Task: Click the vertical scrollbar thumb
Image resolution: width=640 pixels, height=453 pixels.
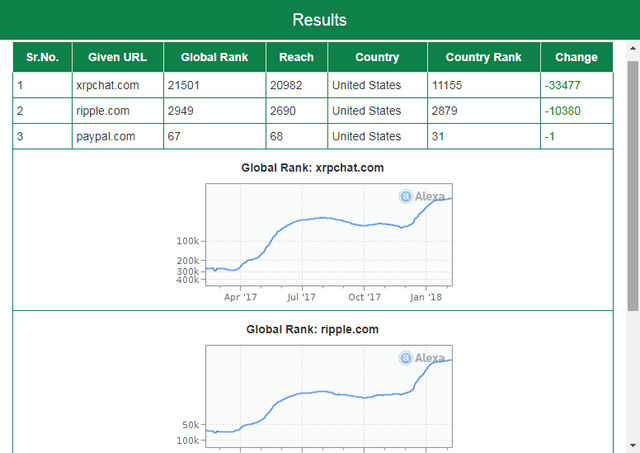Action: 633,186
